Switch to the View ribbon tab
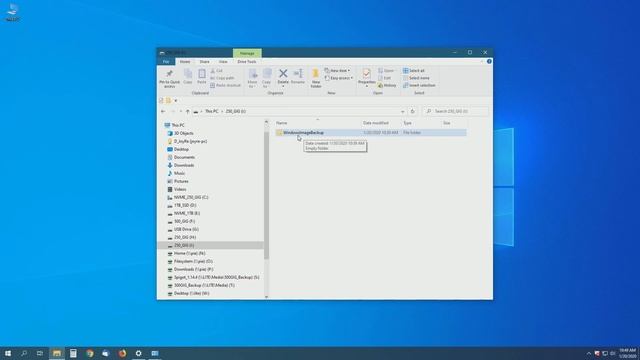This screenshot has width=640, height=360. [223, 62]
